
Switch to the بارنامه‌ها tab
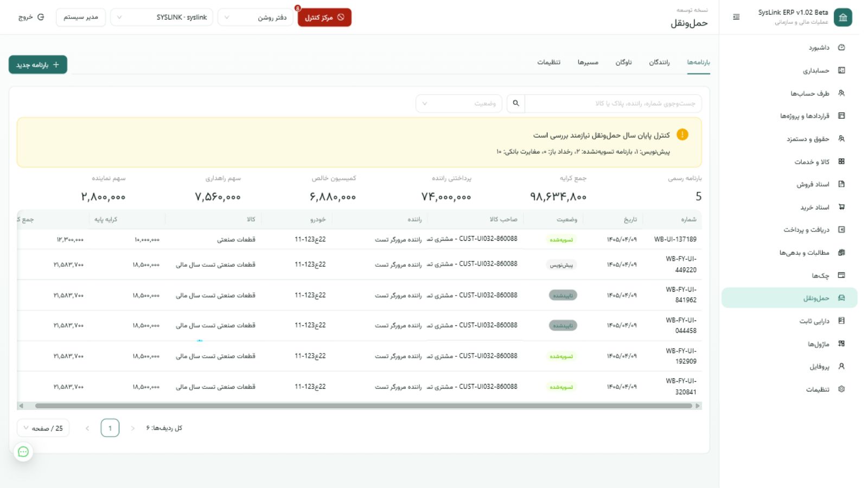coord(698,62)
